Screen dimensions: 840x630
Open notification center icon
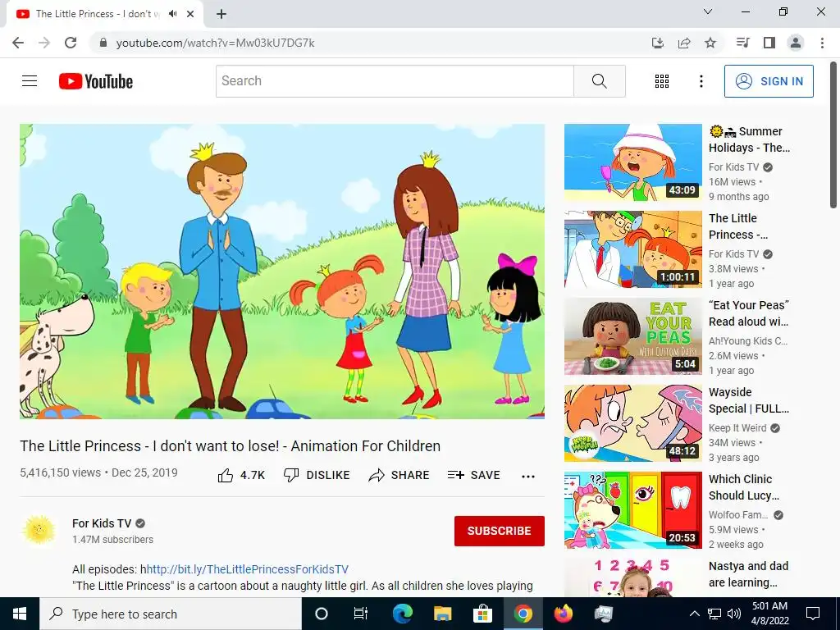coord(813,614)
